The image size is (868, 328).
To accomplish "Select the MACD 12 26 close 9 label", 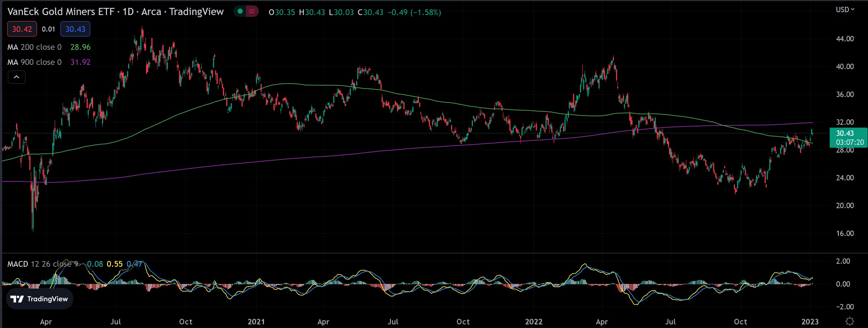I will coord(43,264).
